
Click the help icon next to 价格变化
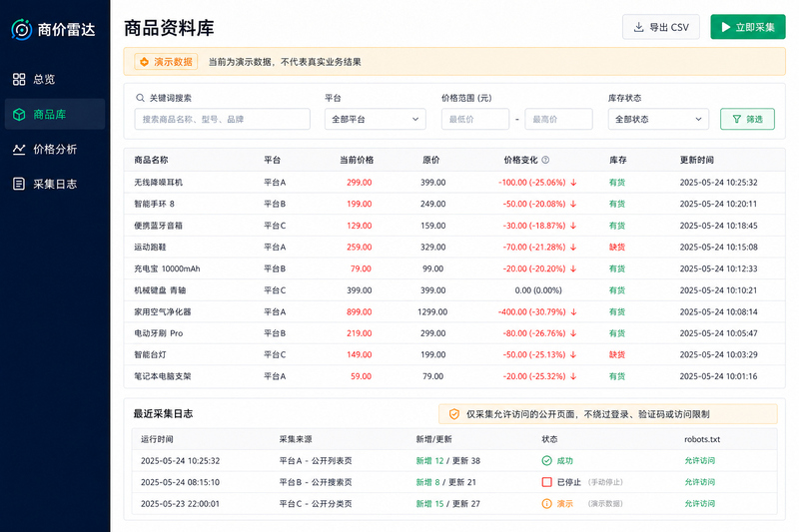(545, 160)
